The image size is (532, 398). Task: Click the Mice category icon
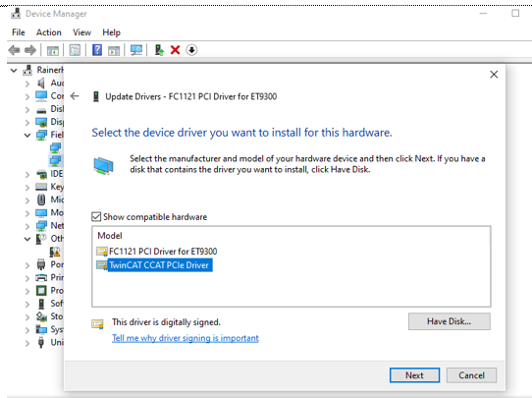[41, 199]
